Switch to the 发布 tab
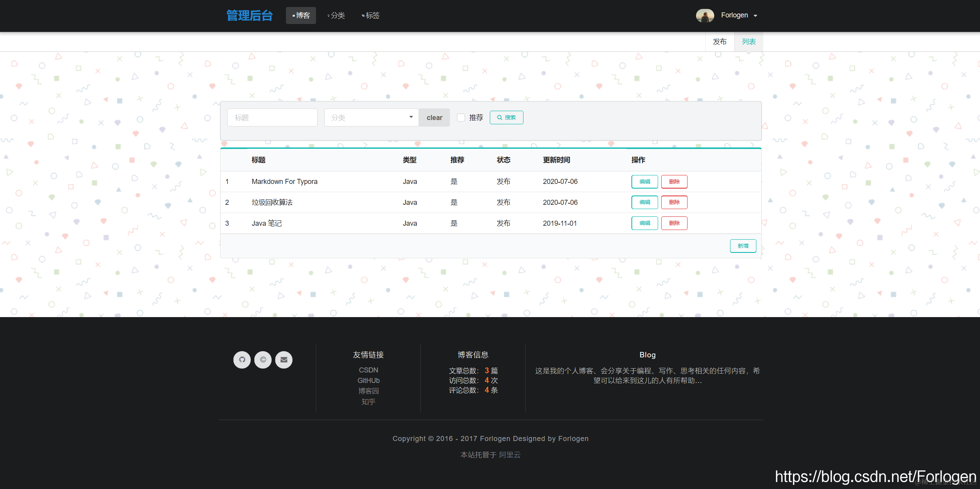980x489 pixels. tap(719, 41)
